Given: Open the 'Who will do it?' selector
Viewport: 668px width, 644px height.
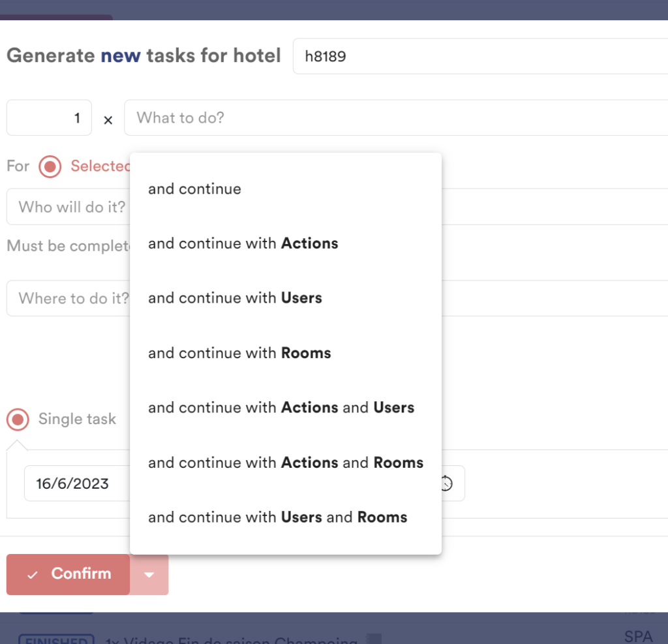Looking at the screenshot, I should tap(68, 207).
